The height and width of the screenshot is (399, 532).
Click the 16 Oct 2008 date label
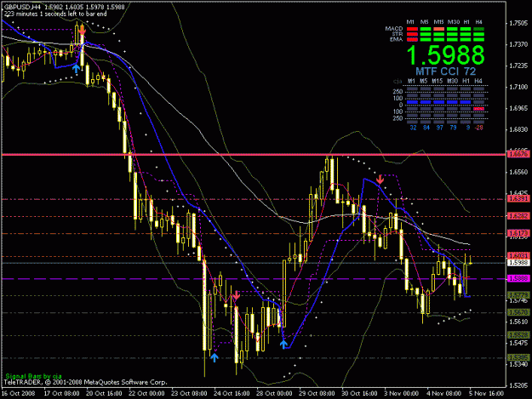[19, 394]
